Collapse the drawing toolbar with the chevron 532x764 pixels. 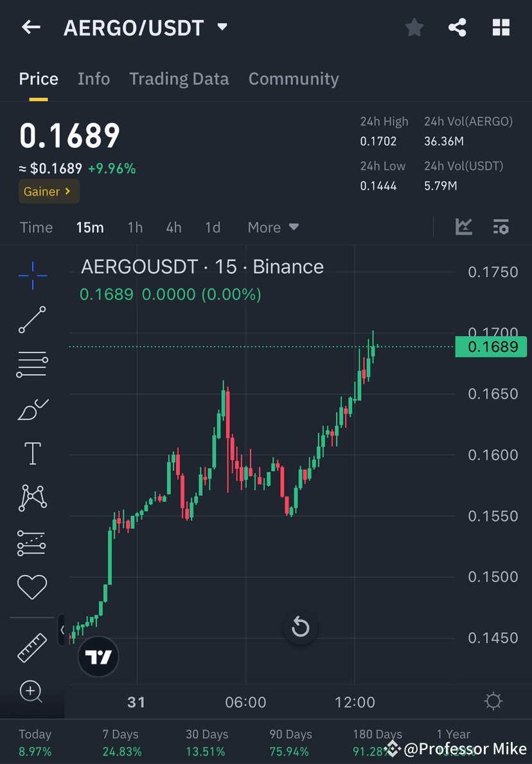(62, 631)
